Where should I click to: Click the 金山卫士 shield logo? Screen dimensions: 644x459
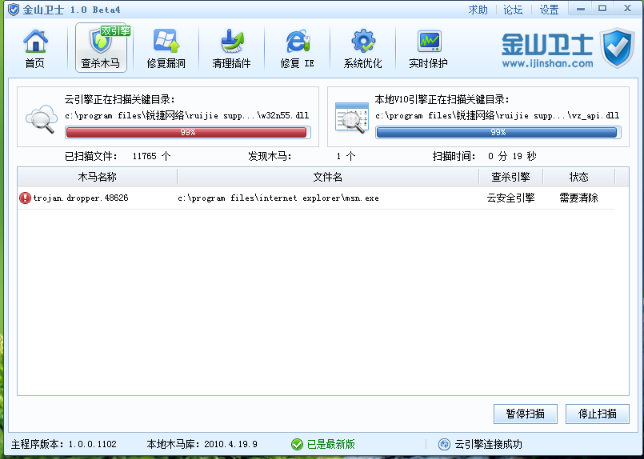point(617,48)
